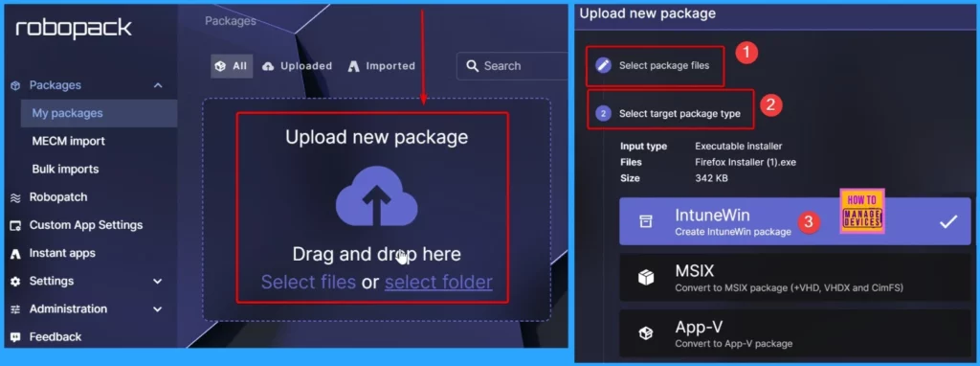Click the 342 KB size value
Viewport: 980px width, 366px height.
pyautogui.click(x=711, y=178)
